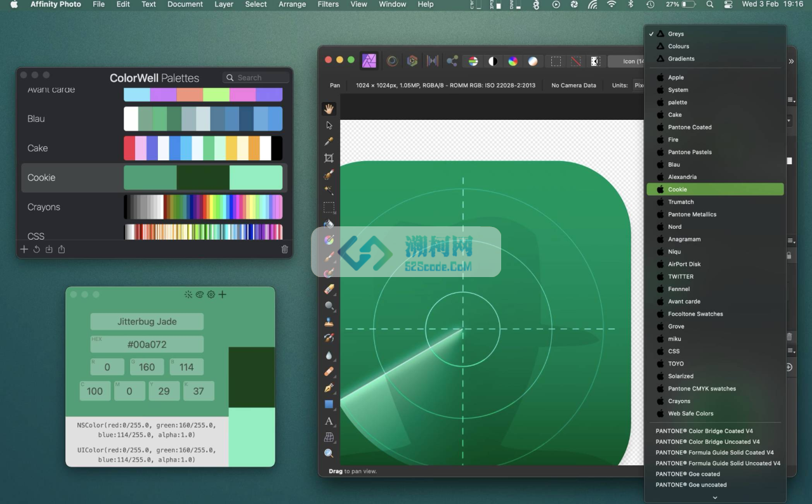The height and width of the screenshot is (504, 812).
Task: Select the Nord palette entry
Action: pos(715,226)
